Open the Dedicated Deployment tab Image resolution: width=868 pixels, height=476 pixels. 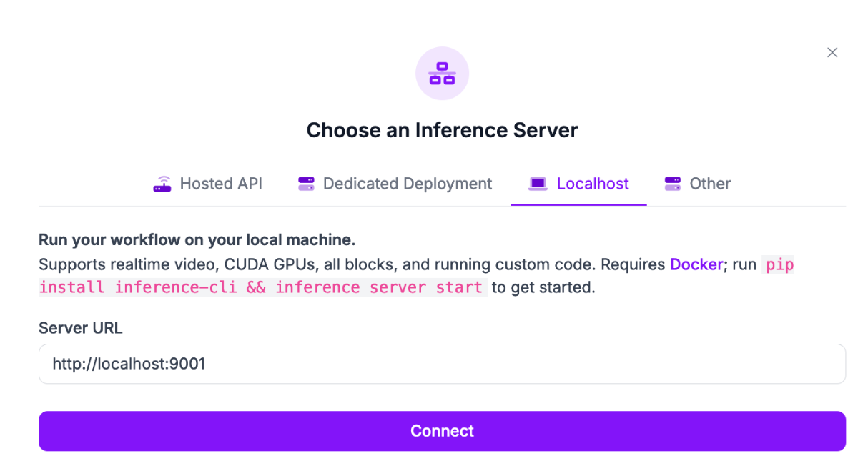(x=407, y=184)
